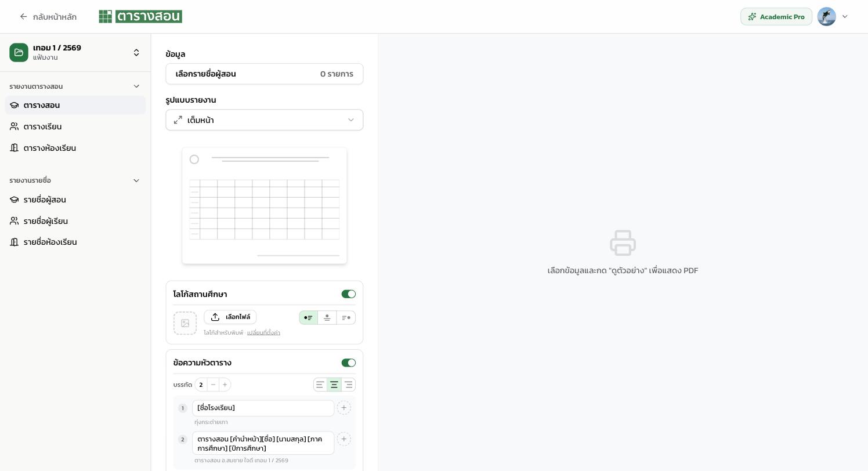Screen dimensions: 868x471
Task: Click plus button beside line 2 field
Action: (344, 439)
